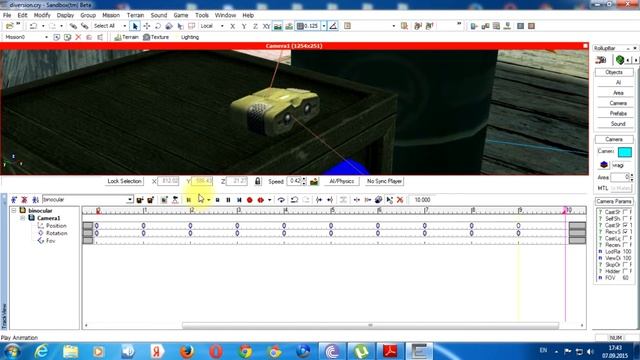Click the X coordinate input field
This screenshot has width=640, height=360.
(x=168, y=181)
